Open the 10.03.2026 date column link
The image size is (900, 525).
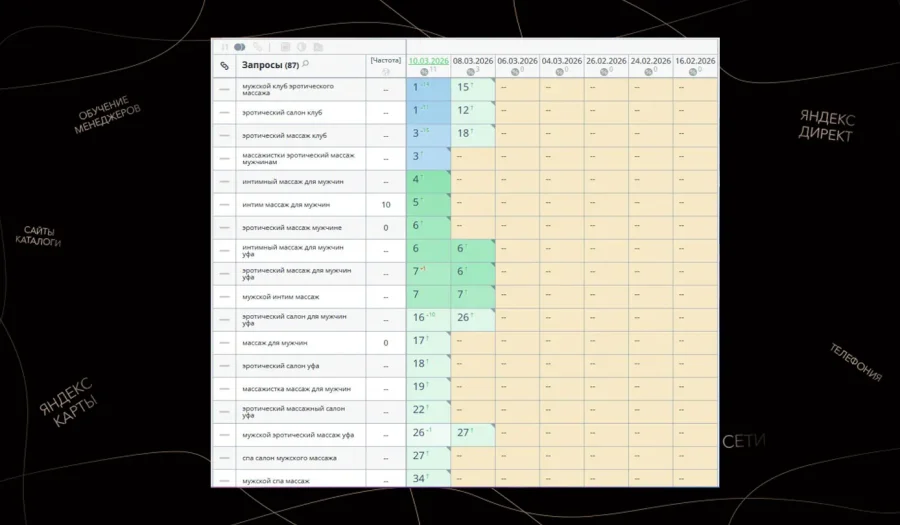pyautogui.click(x=428, y=60)
